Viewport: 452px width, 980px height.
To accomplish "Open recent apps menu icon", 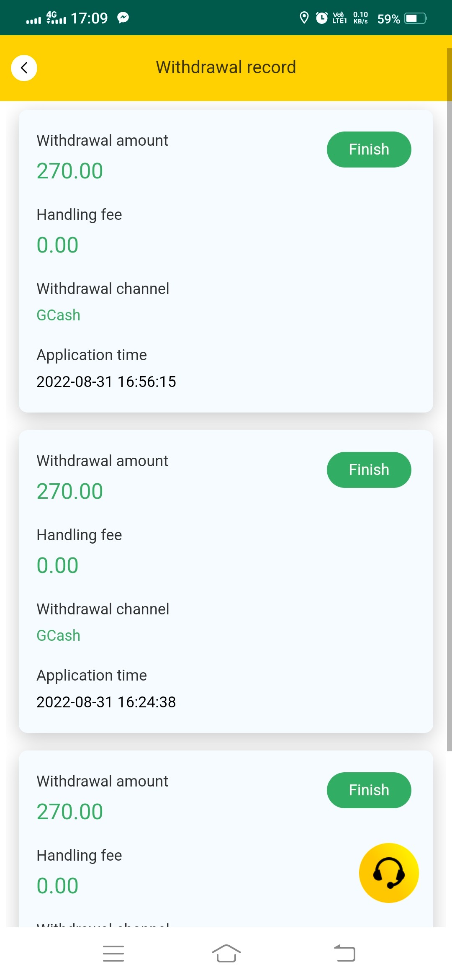I will point(113,954).
